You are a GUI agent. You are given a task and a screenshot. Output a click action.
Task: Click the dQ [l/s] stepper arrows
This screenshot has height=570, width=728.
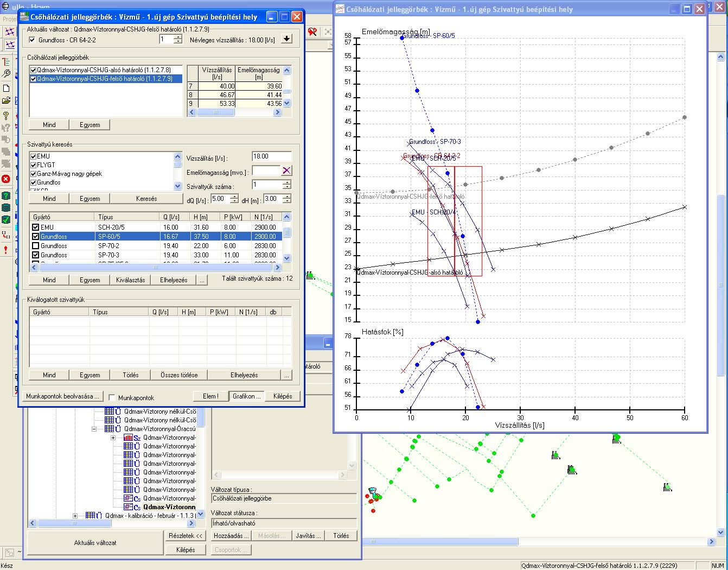point(234,199)
